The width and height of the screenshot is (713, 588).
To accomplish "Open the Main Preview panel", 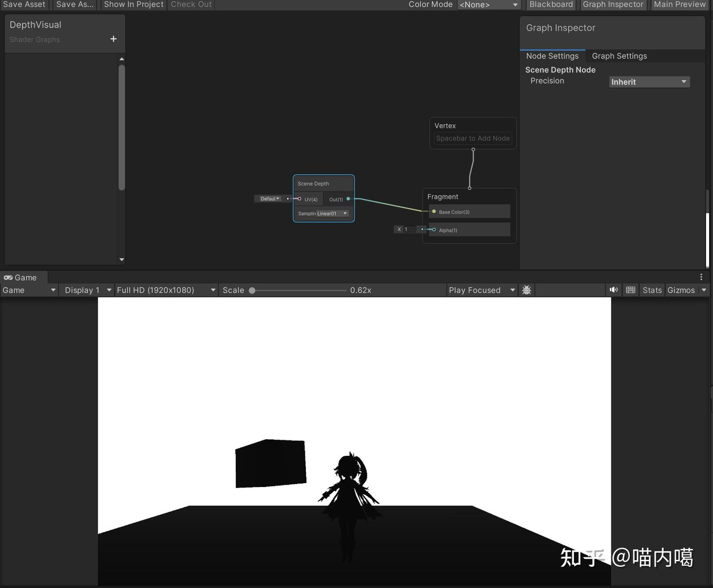I will pyautogui.click(x=679, y=4).
